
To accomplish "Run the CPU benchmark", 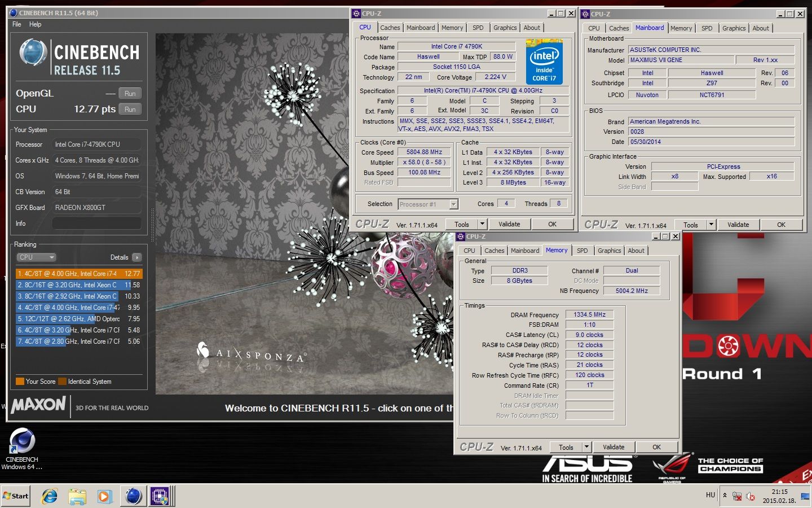I will coord(130,110).
